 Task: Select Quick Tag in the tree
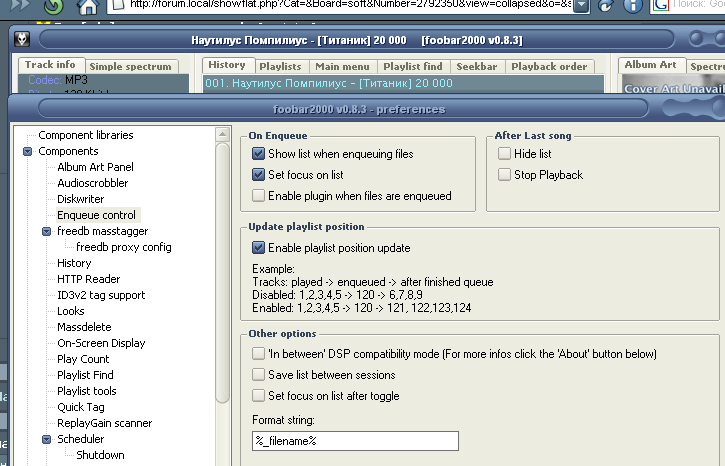80,407
